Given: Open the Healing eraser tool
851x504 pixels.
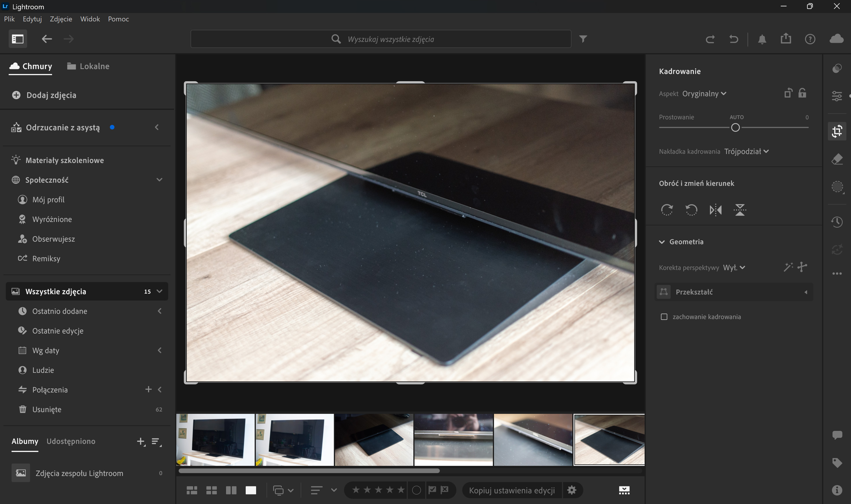Looking at the screenshot, I should pyautogui.click(x=837, y=159).
